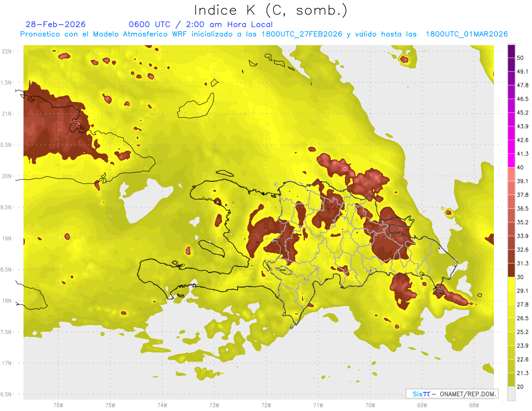Pick the salmon swatch between 39.1 and 40
The width and height of the screenshot is (532, 411).
pos(511,174)
